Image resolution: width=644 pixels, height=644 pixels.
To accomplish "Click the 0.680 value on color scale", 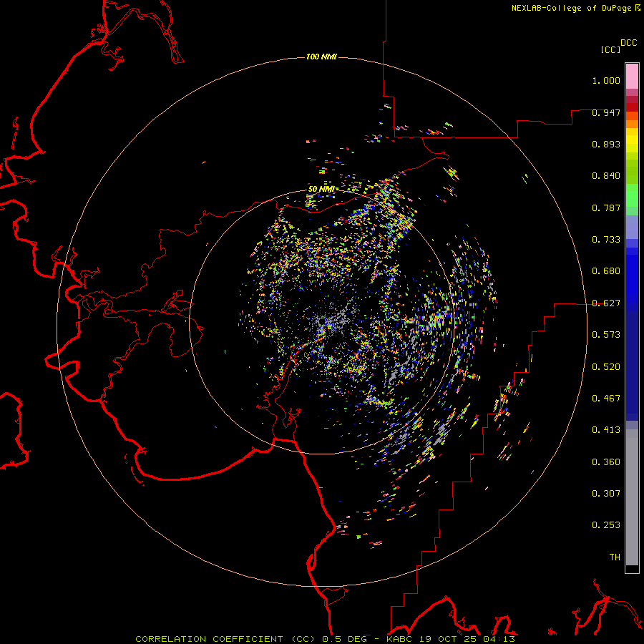I will 606,271.
